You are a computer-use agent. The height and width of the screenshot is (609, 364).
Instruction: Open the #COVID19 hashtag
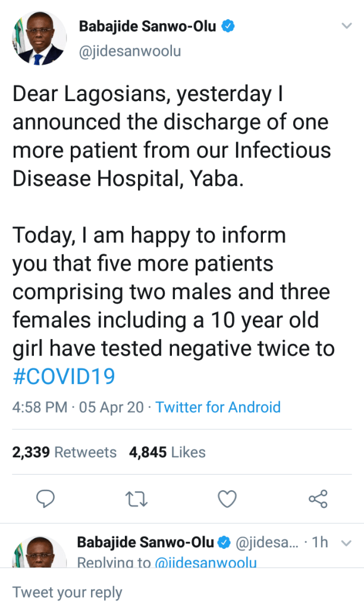pyautogui.click(x=64, y=376)
